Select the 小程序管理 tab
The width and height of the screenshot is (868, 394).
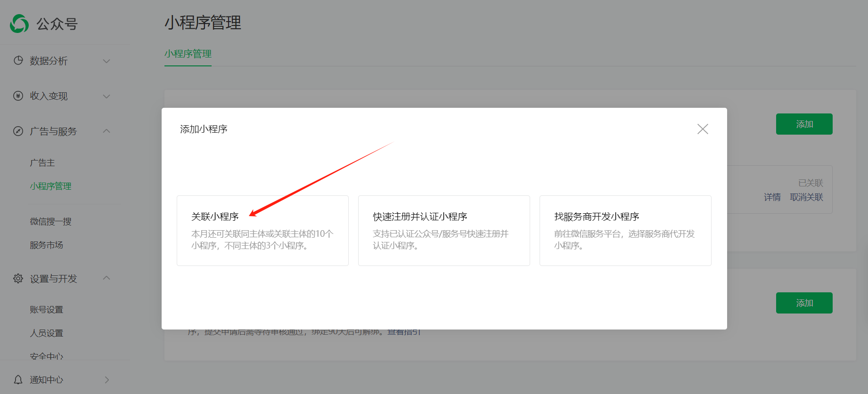(x=188, y=54)
